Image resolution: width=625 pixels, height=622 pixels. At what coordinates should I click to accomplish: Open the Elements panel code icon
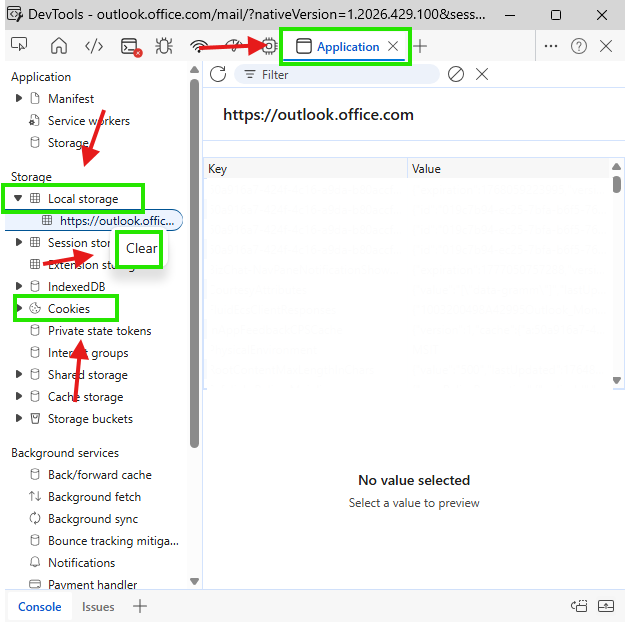(x=94, y=46)
